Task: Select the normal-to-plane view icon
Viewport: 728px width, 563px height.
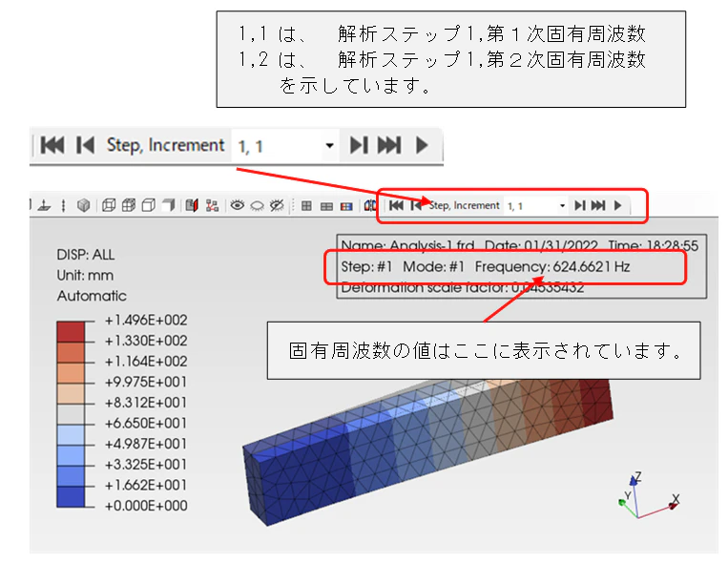Action: (45, 205)
